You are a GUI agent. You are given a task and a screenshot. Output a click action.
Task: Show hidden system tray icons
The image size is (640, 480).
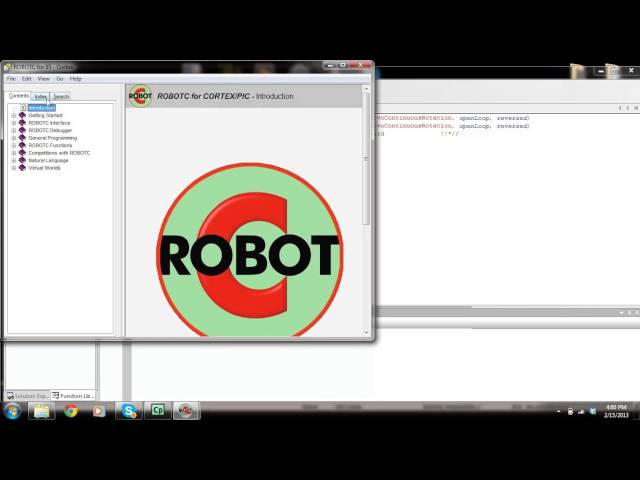pos(558,412)
